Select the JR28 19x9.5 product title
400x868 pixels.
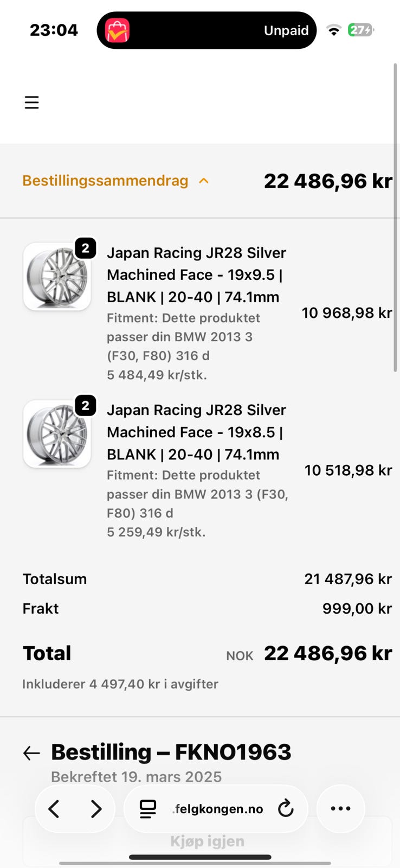[196, 275]
